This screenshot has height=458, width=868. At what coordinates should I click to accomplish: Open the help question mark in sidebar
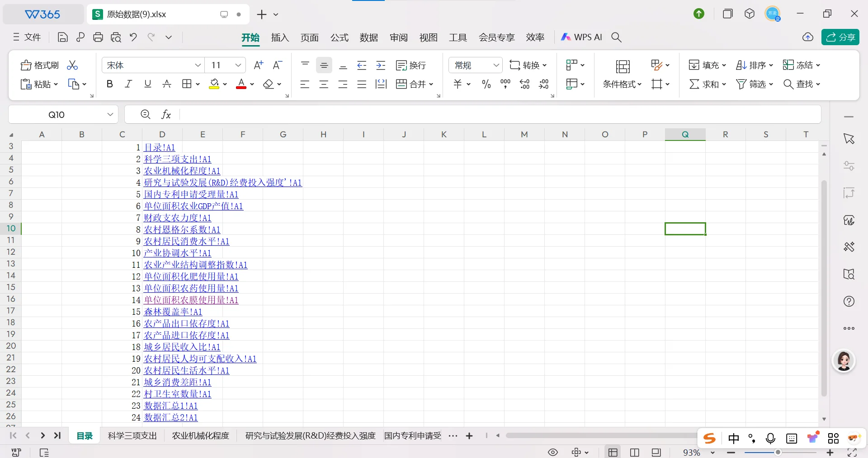[849, 301]
